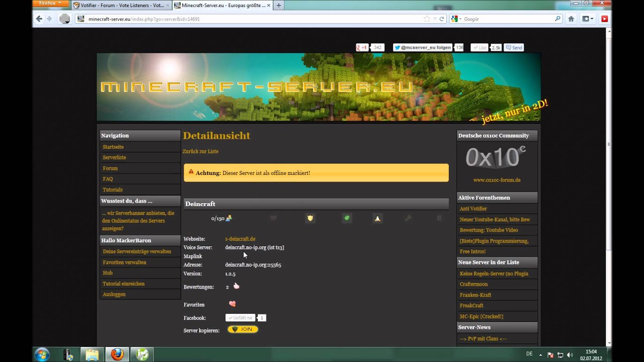Open Tutorial einreichen link
Viewport: 644px width, 362px height.
click(x=123, y=284)
